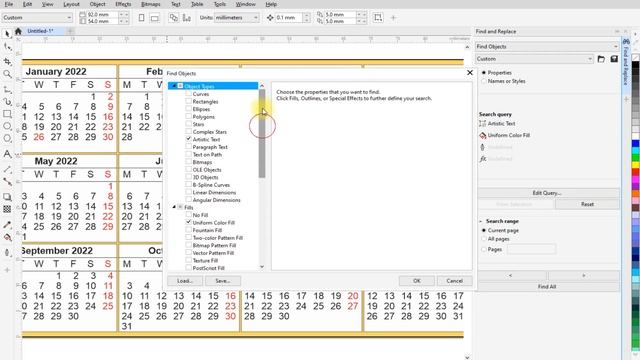Open the Bitmaps menu

(151, 4)
